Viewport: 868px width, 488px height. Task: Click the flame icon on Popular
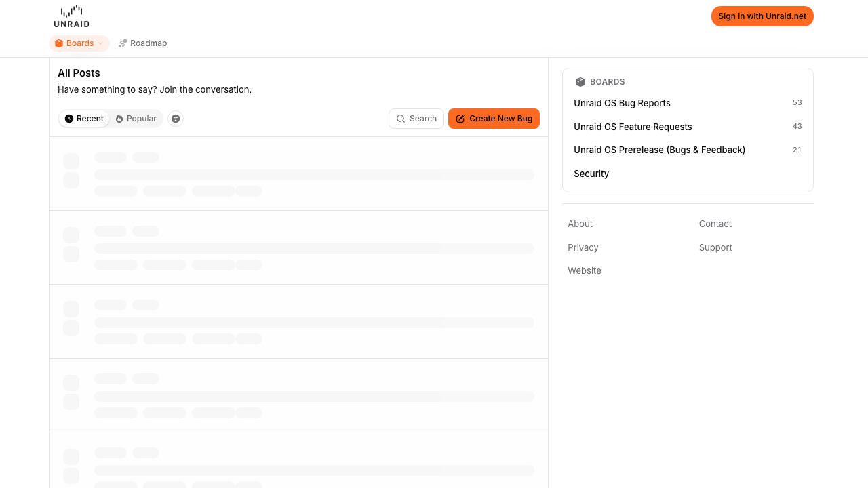pyautogui.click(x=119, y=119)
